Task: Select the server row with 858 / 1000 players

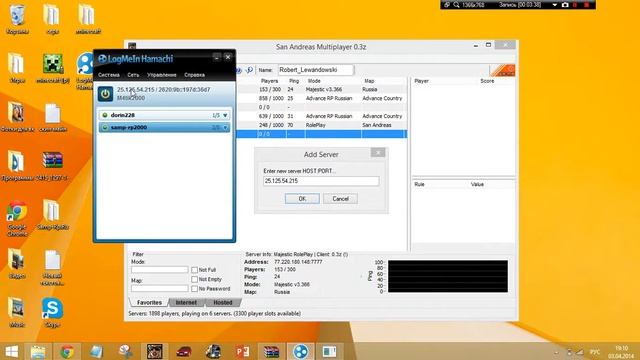Action: click(322, 98)
